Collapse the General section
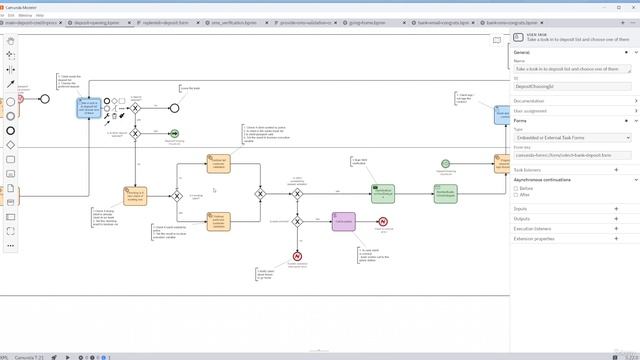Viewport: 640px width, 360px height. 636,52
